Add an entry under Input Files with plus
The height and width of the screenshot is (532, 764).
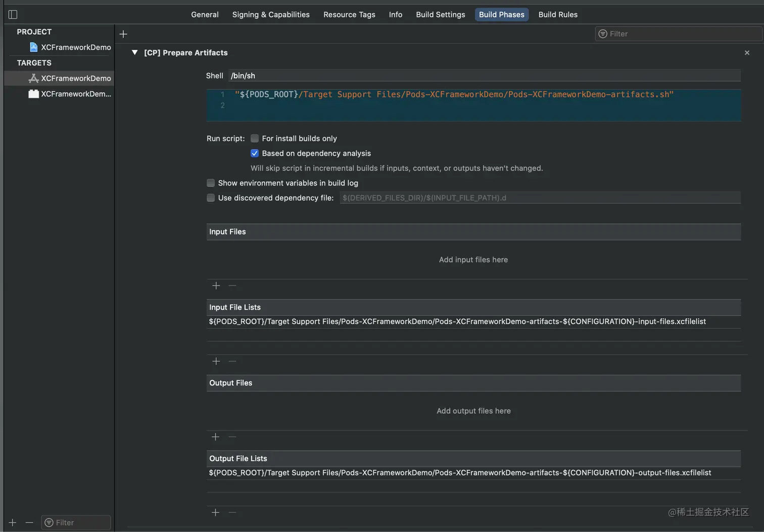coord(216,285)
